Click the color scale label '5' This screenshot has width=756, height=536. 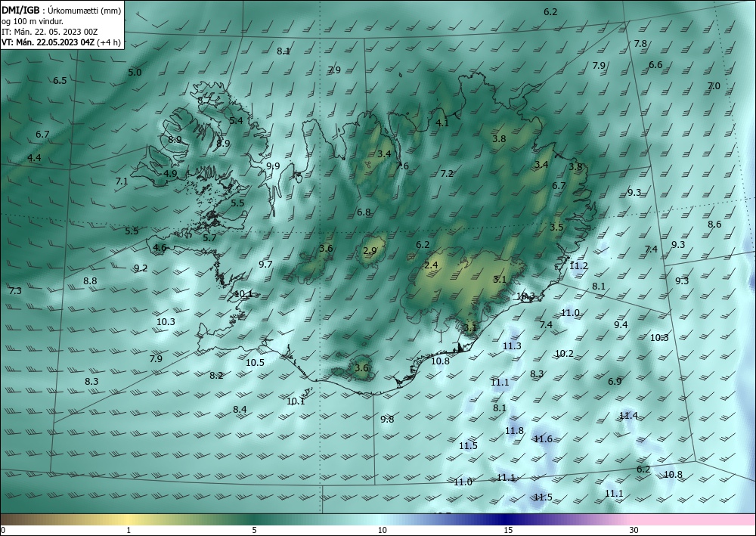[254, 531]
